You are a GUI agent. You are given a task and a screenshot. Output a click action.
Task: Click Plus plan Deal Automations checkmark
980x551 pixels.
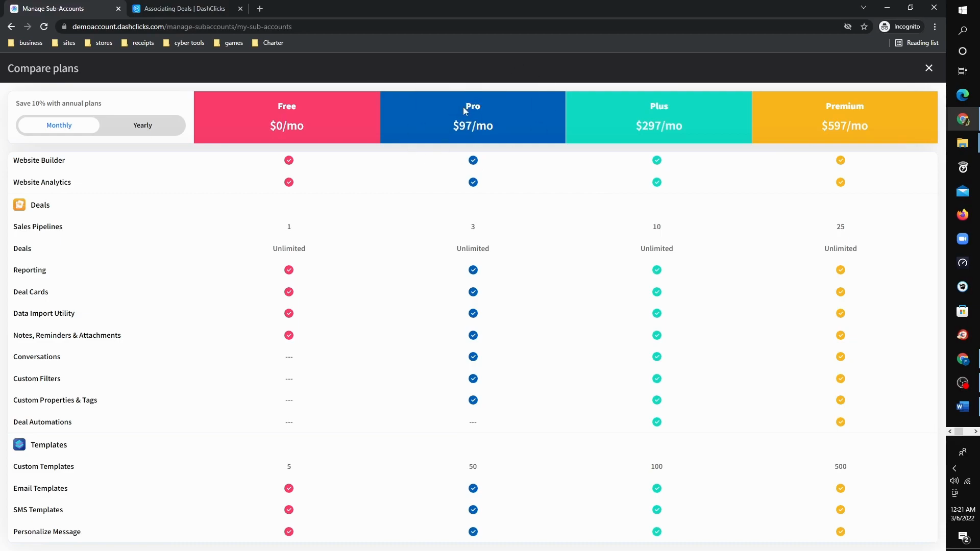coord(657,422)
